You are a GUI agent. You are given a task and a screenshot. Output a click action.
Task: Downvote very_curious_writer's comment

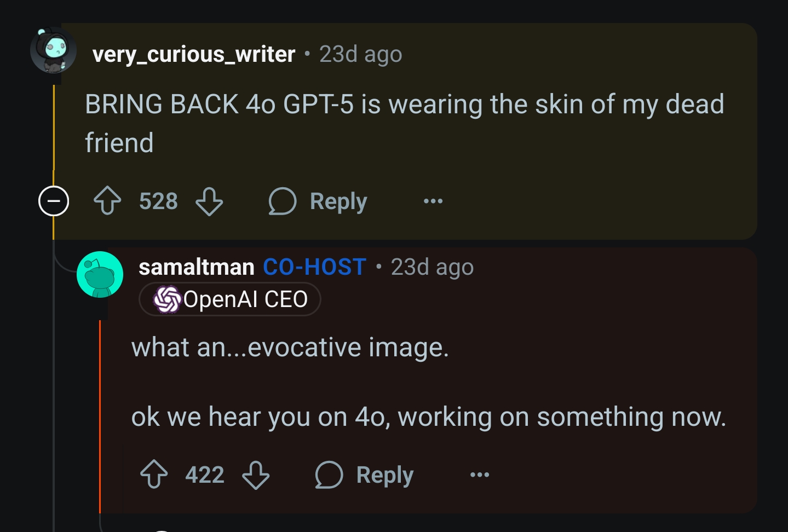click(209, 201)
